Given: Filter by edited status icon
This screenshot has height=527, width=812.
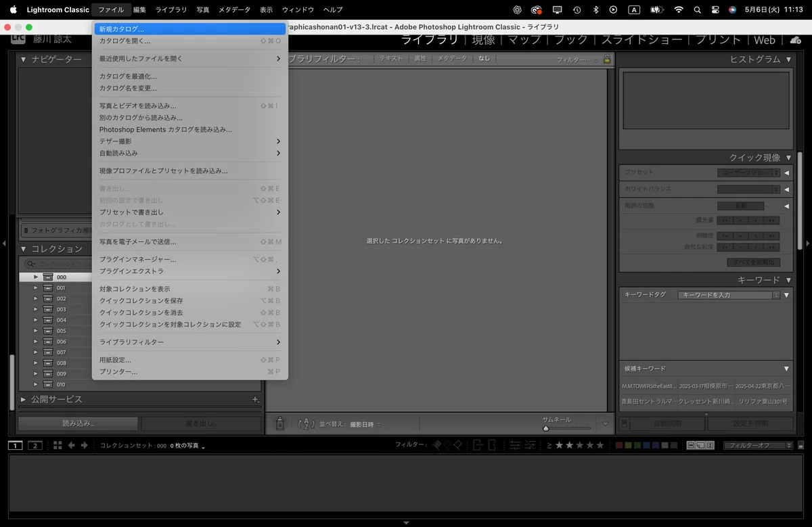Looking at the screenshot, I should [514, 444].
